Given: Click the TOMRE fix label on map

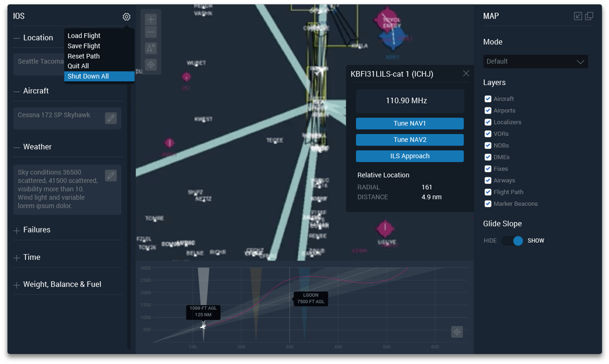Looking at the screenshot, I should (154, 219).
